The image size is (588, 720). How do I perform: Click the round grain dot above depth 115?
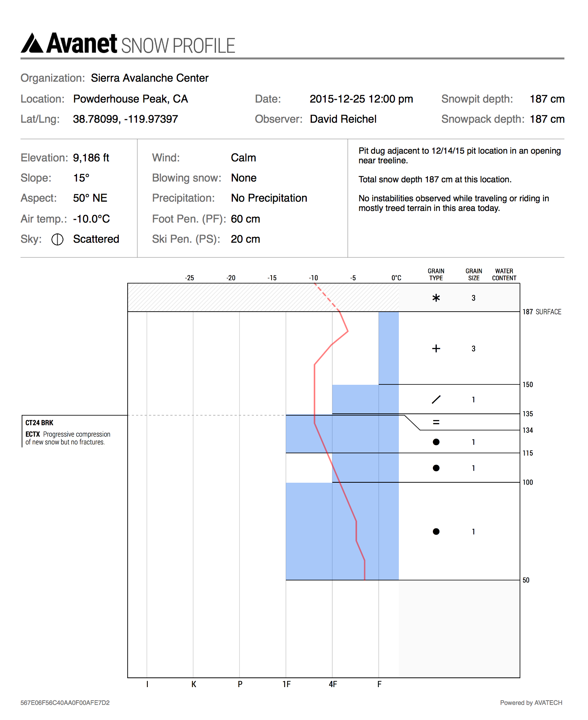point(436,442)
